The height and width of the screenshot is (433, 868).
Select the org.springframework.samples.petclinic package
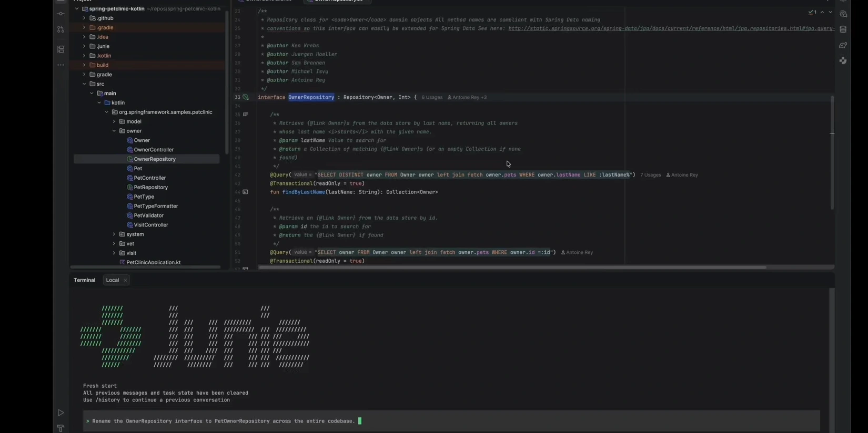tap(165, 112)
